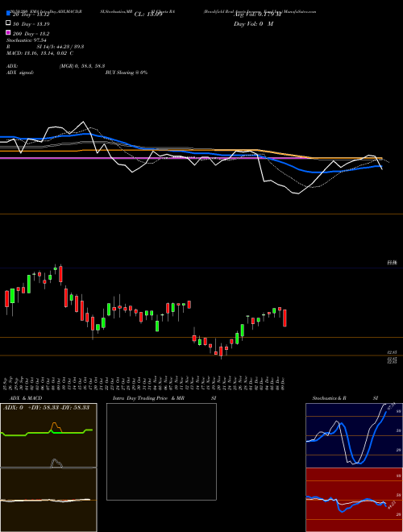Click the red RSI indicator chart
This screenshot has width=403, height=532.
[x=354, y=500]
